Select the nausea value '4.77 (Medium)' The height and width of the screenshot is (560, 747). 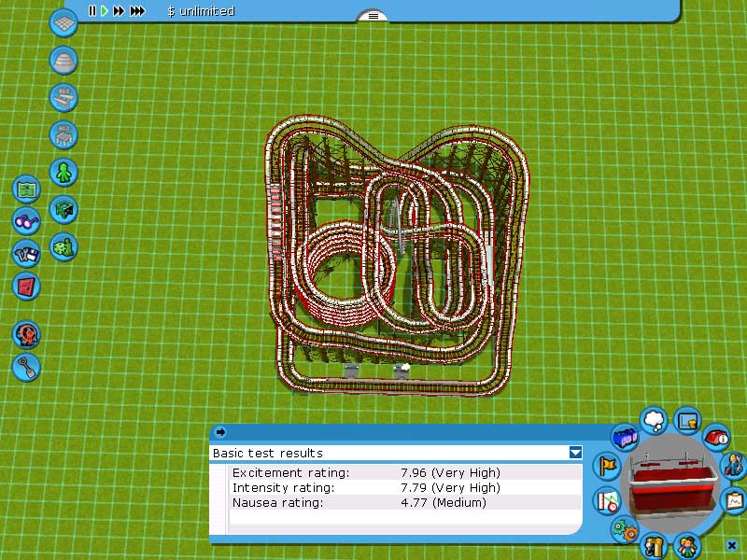point(444,502)
